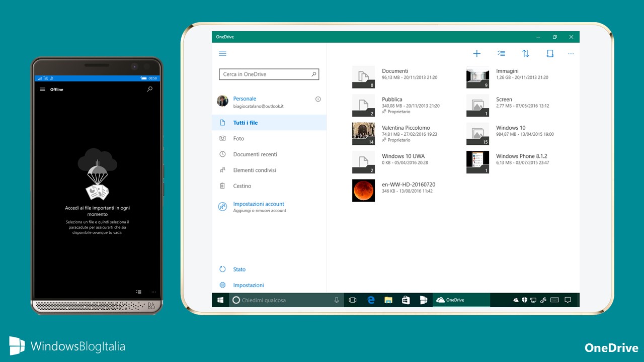Open Task View from the taskbar
644x362 pixels.
353,300
